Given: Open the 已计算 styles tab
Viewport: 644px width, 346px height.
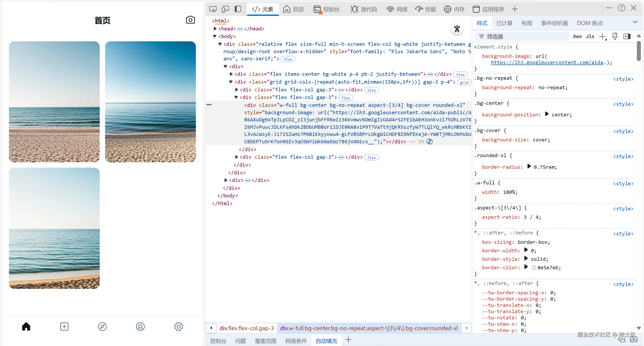Looking at the screenshot, I should pos(504,23).
